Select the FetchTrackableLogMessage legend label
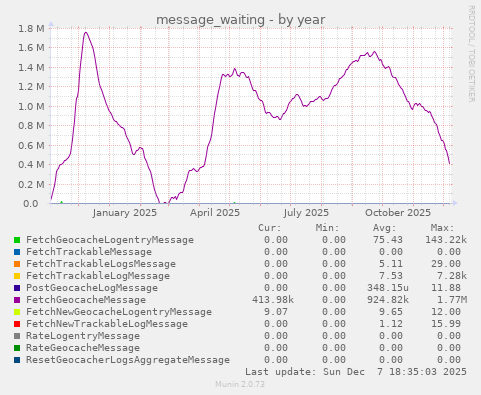This screenshot has width=481, height=395. (x=98, y=276)
